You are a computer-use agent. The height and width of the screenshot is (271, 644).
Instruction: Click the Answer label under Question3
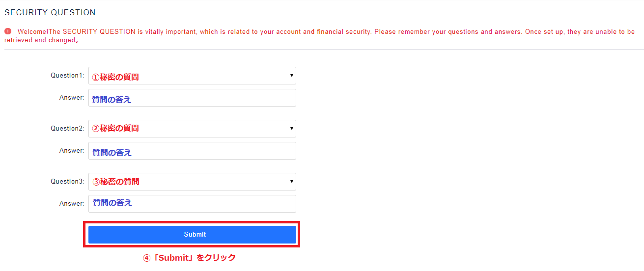tap(72, 204)
